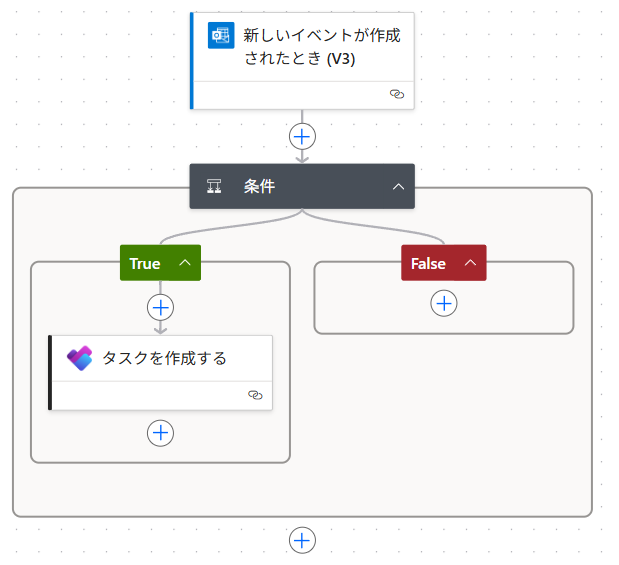Viewport: 619px width, 565px height.
Task: Open the 'タスクを作成する' action card
Action: click(160, 373)
